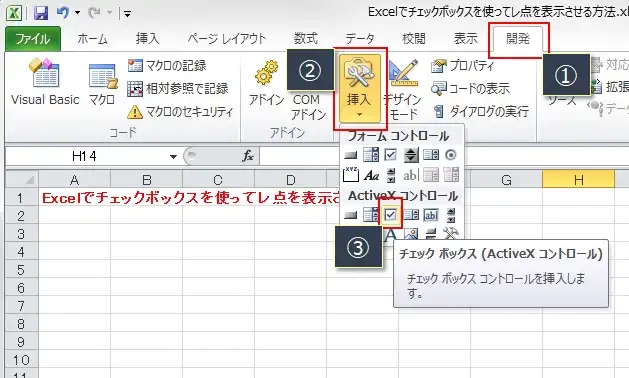Screen dimensions: 629x378
Task: Select Form Control label (Aa) icon
Action: point(371,175)
